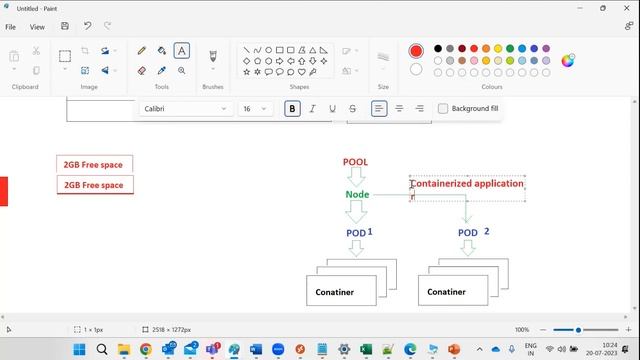Viewport: 640px width, 360px height.
Task: Click the Redo arrow
Action: (107, 26)
